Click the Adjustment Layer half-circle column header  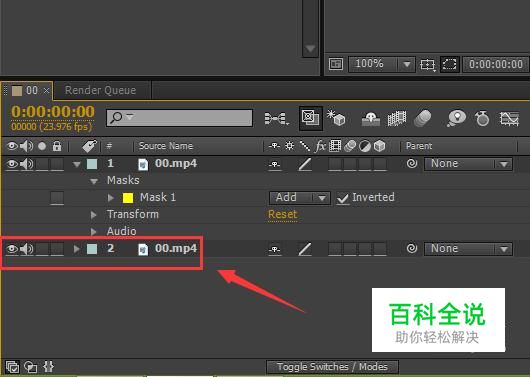click(365, 146)
